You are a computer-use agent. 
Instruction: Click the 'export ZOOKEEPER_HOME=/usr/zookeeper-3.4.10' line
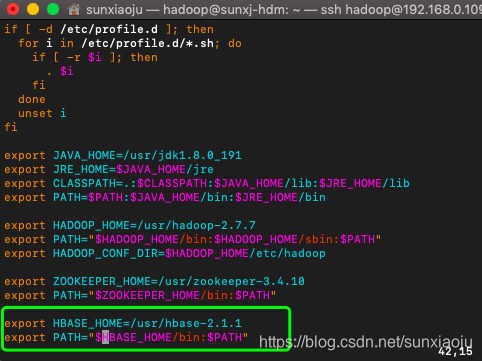click(155, 281)
